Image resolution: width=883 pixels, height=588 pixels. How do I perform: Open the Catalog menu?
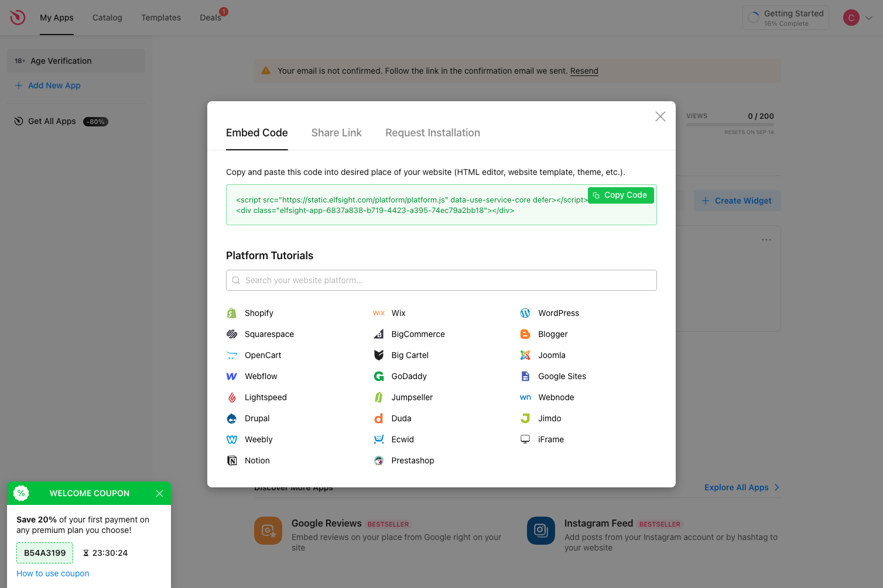[107, 18]
